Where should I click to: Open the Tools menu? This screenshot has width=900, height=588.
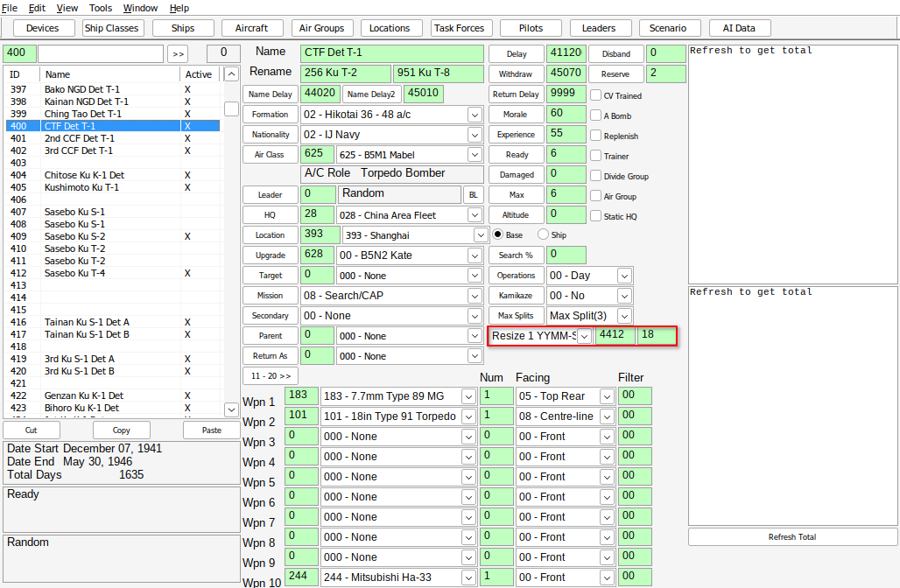tap(101, 8)
